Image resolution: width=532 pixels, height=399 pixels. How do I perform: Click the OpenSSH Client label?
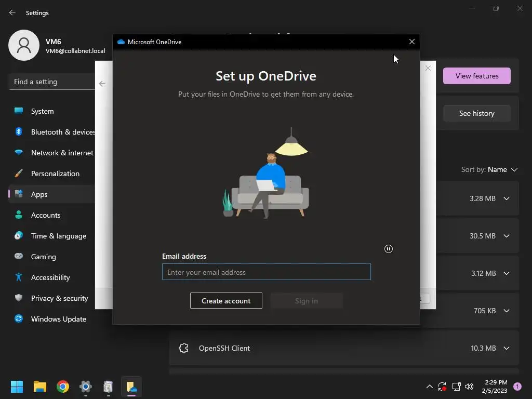point(224,348)
